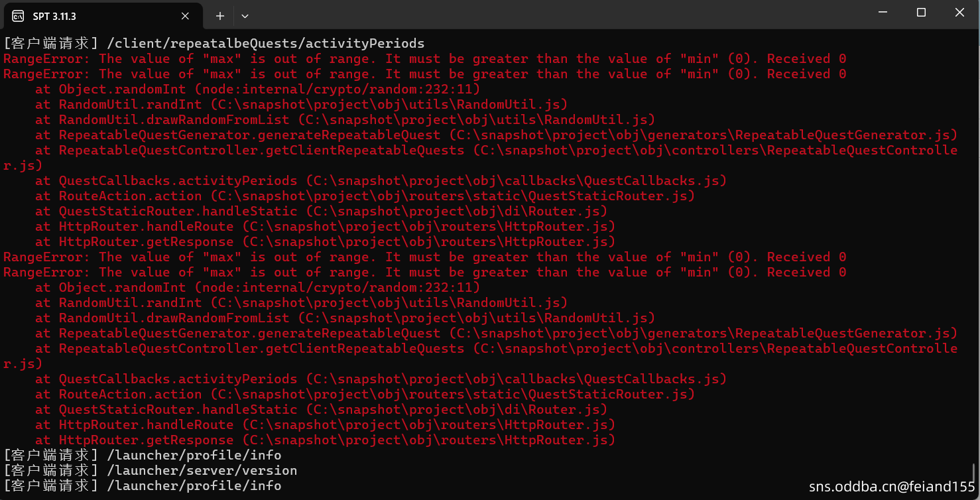Close the SPT 3.11.3 tab
The height and width of the screenshot is (500, 980).
click(x=186, y=16)
